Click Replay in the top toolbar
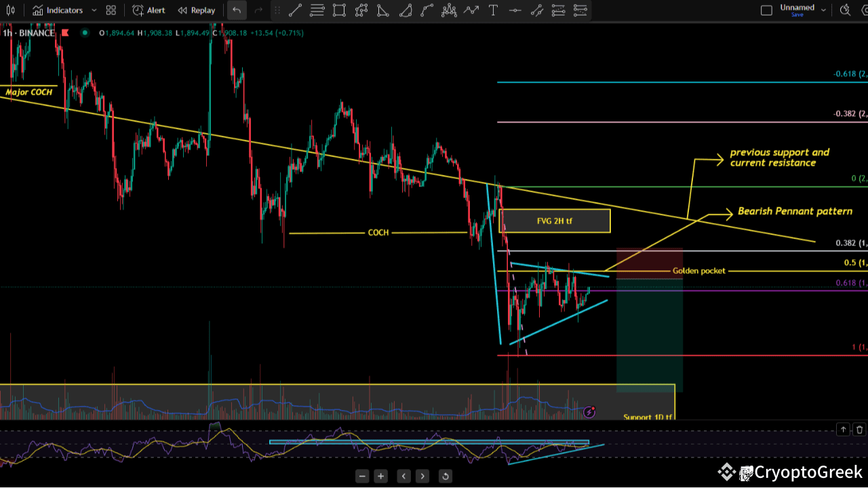 (201, 10)
